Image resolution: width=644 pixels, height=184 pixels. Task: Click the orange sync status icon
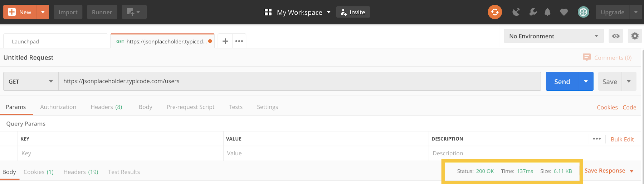pyautogui.click(x=495, y=12)
